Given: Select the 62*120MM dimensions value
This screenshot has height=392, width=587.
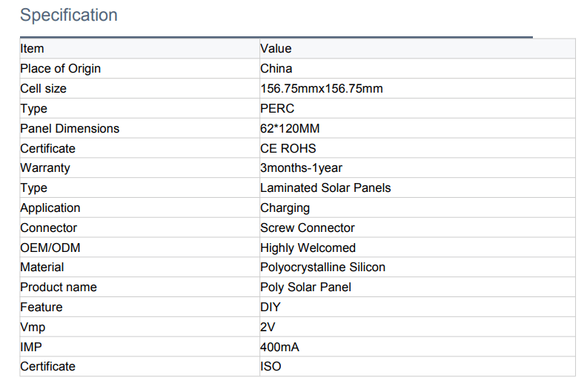Looking at the screenshot, I should point(290,128).
